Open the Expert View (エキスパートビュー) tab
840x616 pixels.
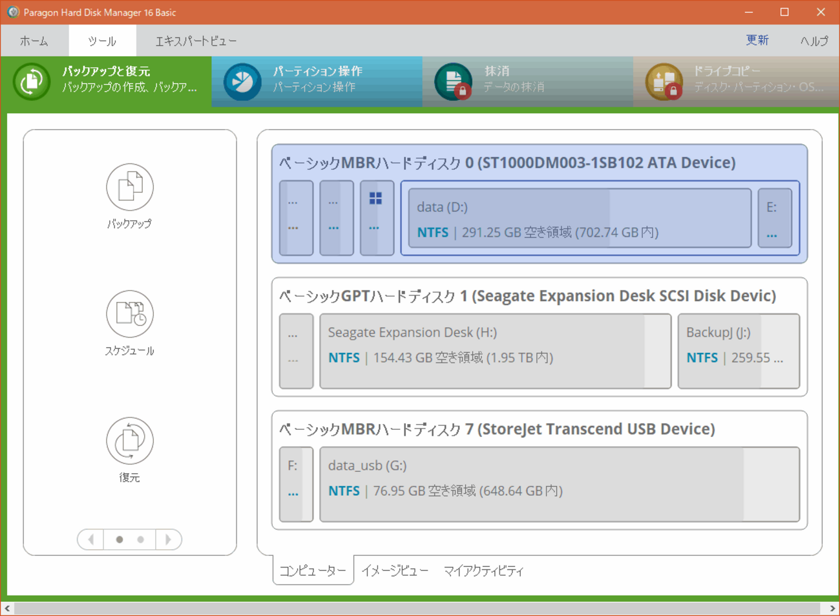tap(196, 41)
